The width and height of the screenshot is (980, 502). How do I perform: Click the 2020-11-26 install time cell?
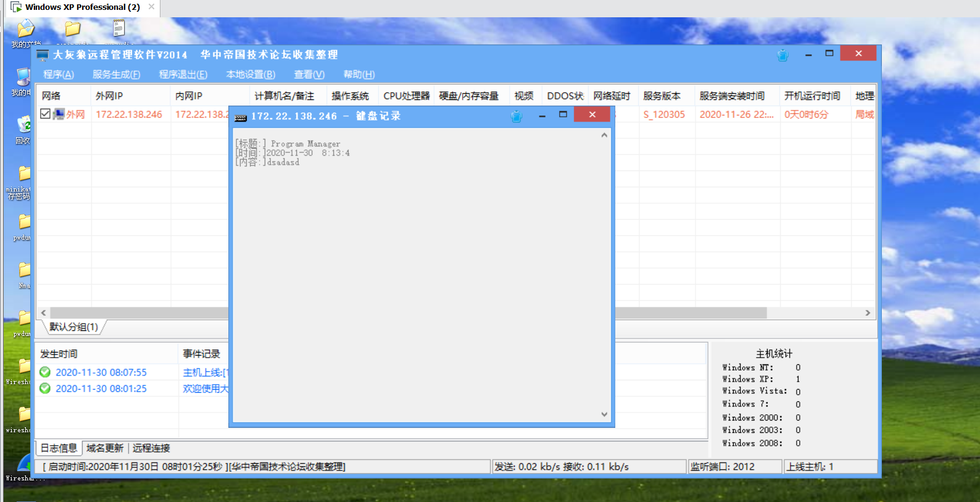point(737,114)
